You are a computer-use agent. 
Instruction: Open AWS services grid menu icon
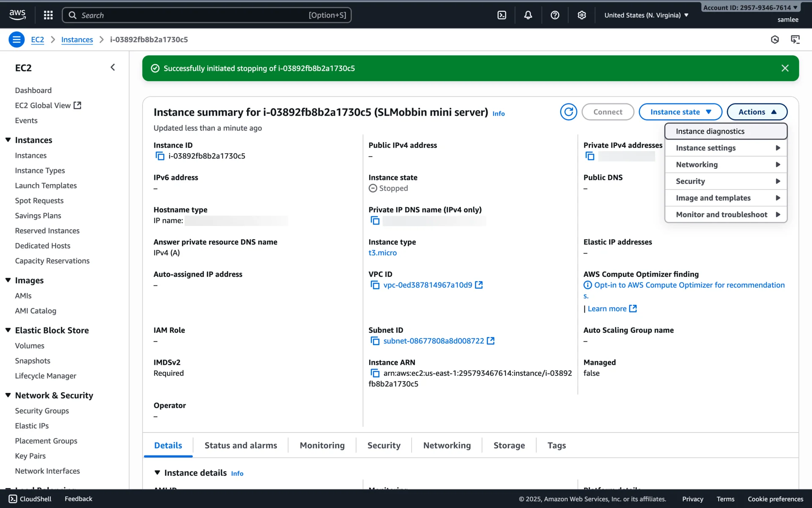coord(48,15)
